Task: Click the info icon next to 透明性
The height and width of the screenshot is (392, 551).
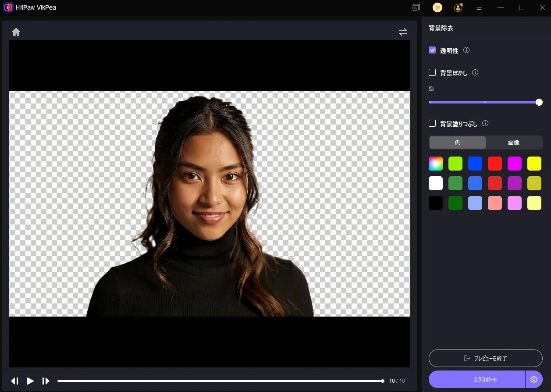Action: point(466,50)
